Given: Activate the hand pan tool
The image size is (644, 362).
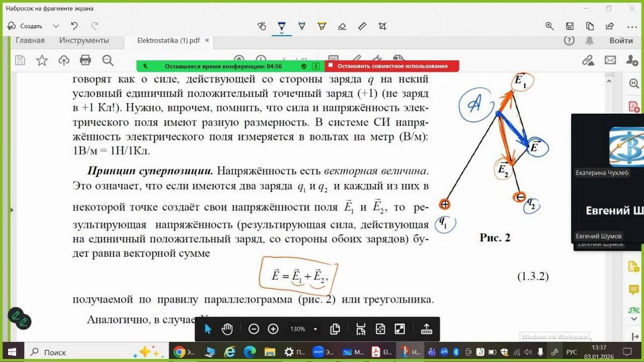Looking at the screenshot, I should (x=227, y=329).
